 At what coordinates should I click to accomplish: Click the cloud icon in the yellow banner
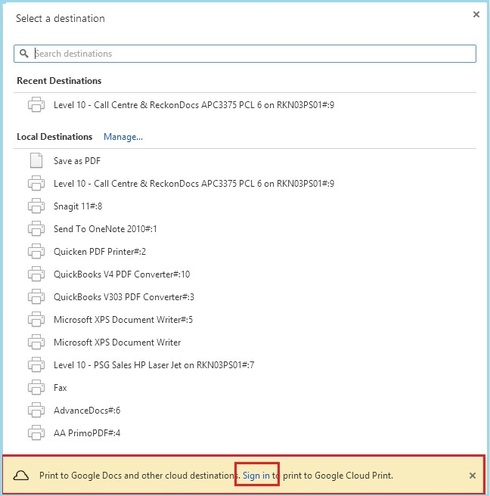coord(21,475)
